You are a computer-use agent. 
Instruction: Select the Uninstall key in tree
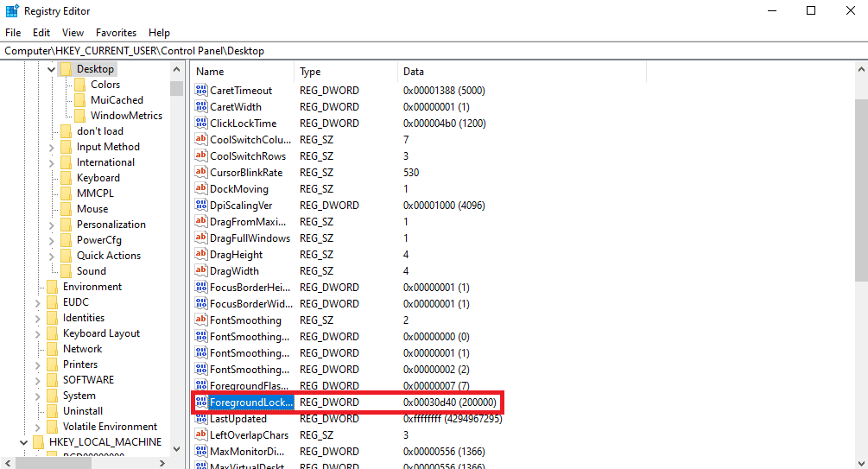[83, 411]
